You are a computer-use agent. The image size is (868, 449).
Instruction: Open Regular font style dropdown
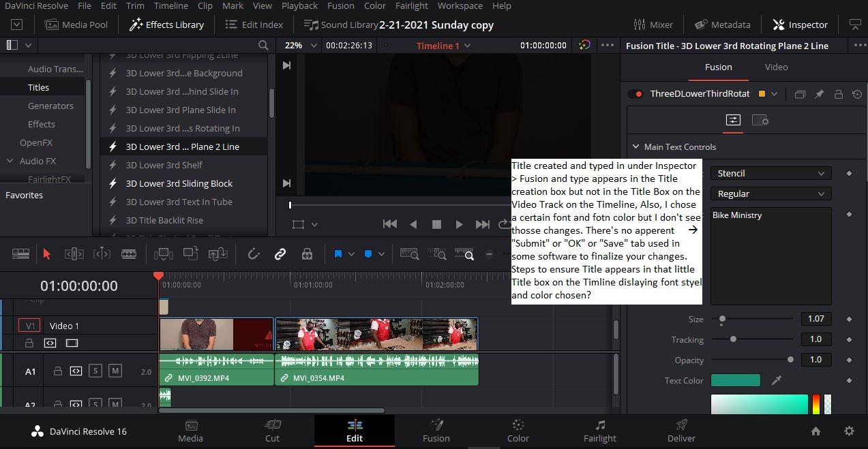click(x=771, y=194)
